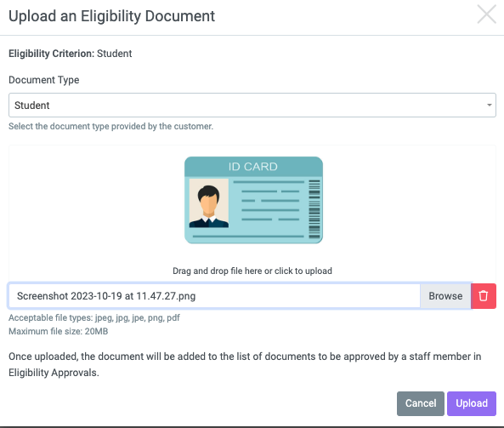Viewport: 504px width, 428px height.
Task: Click the Eligibility Criterion: Student text
Action: pos(70,54)
